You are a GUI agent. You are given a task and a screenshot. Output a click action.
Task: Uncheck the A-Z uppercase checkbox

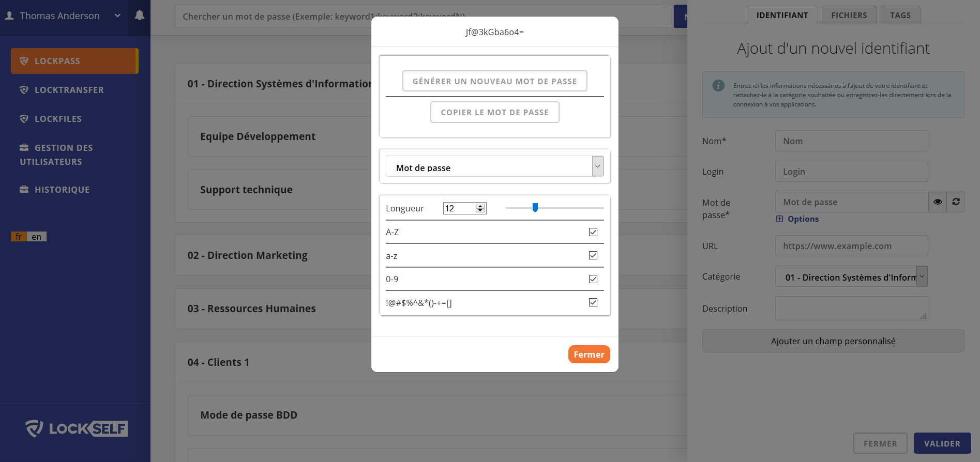(x=593, y=232)
